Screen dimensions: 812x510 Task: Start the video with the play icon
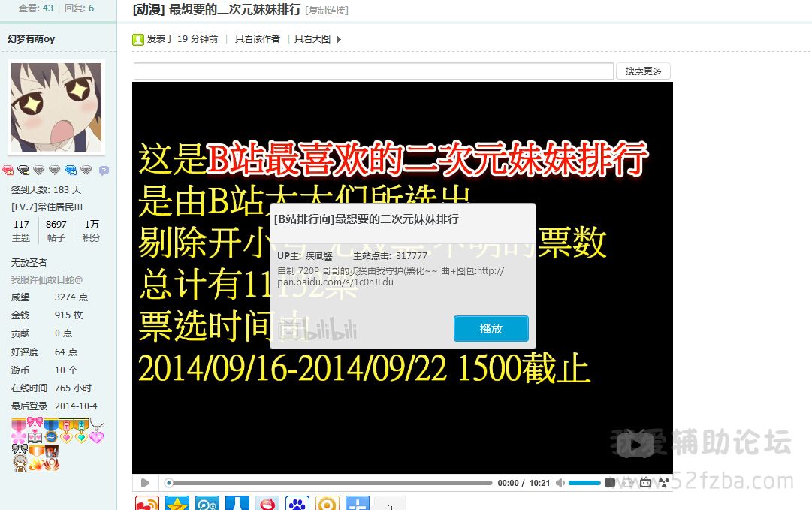coord(145,483)
